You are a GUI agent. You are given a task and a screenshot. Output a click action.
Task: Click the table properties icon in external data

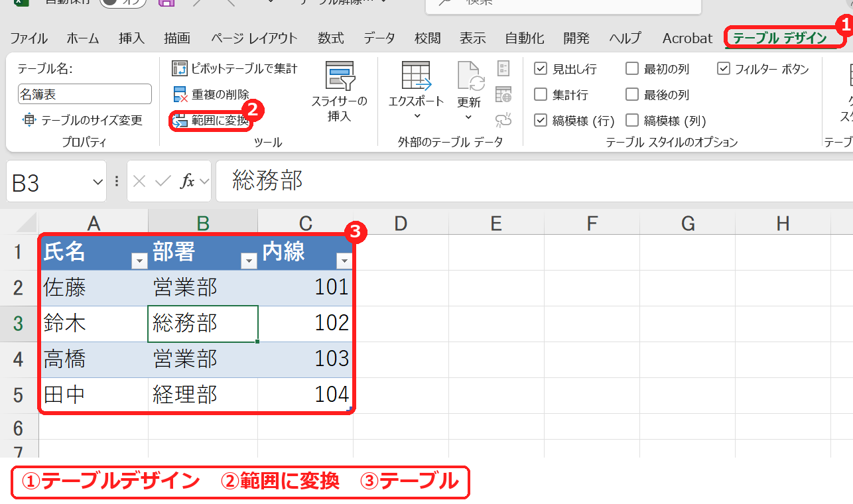(503, 68)
